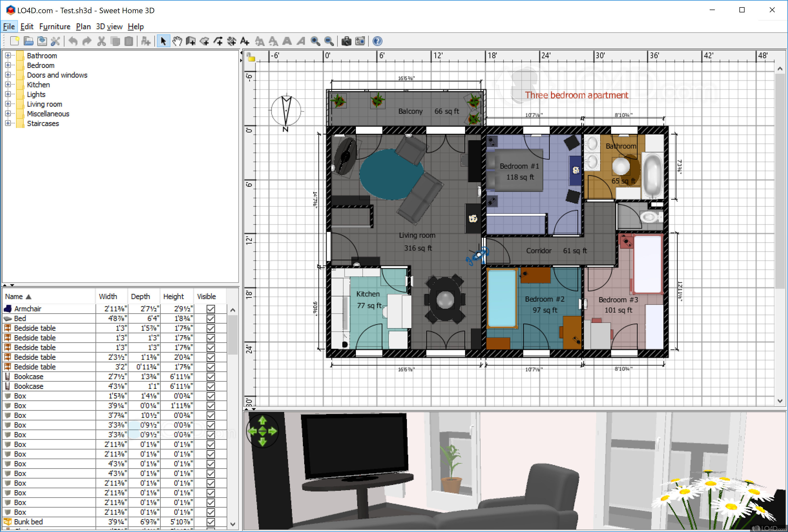
Task: Open the Furniture menu
Action: click(x=55, y=26)
